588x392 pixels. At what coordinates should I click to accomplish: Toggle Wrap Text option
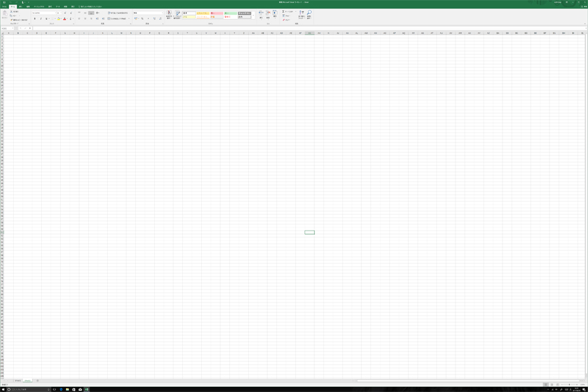118,13
